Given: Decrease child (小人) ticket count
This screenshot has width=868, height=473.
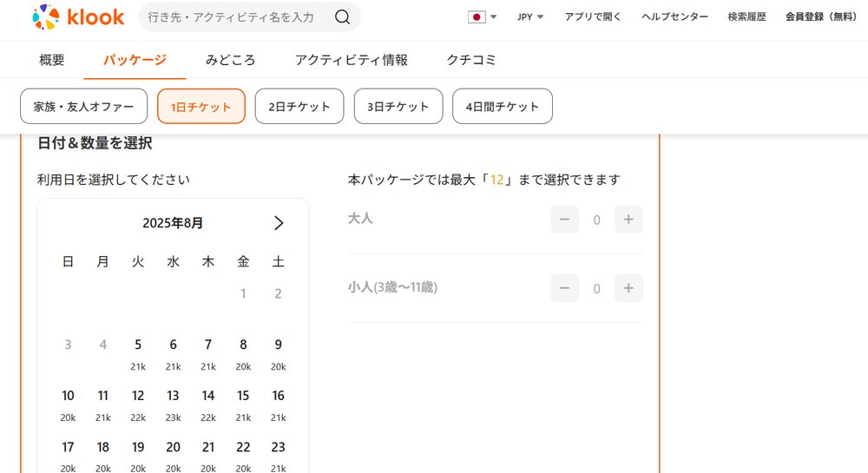Looking at the screenshot, I should tap(564, 288).
